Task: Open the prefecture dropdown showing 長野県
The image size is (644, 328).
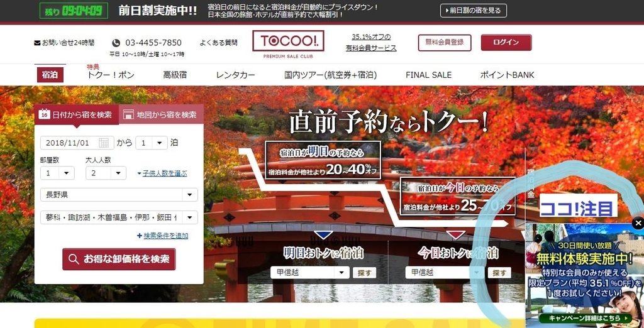Action: tap(119, 195)
